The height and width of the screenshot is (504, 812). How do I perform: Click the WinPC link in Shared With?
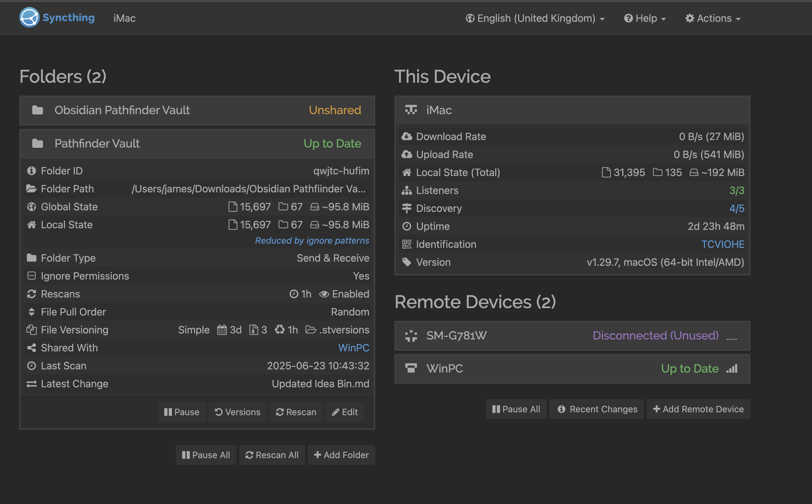point(354,348)
